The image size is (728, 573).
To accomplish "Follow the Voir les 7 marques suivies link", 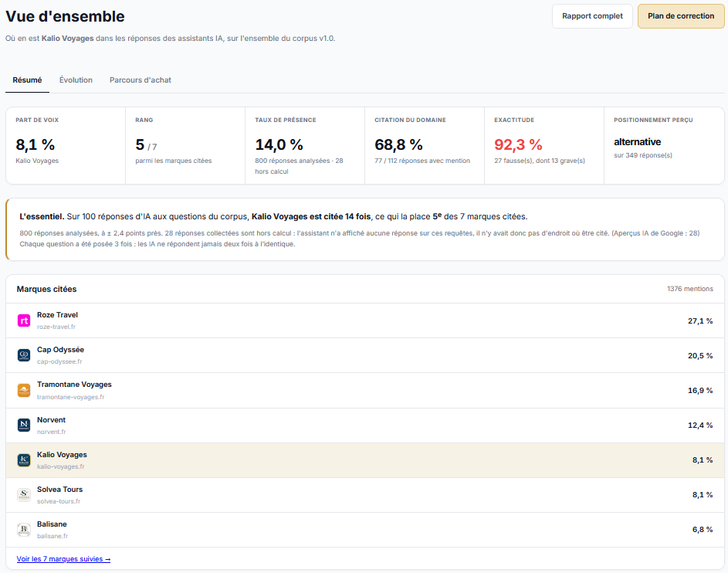I will pos(63,558).
